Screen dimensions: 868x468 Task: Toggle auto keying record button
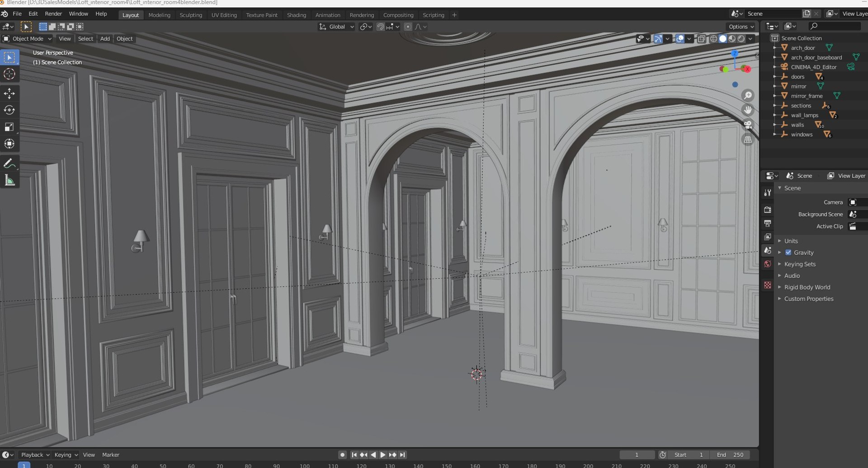click(342, 455)
